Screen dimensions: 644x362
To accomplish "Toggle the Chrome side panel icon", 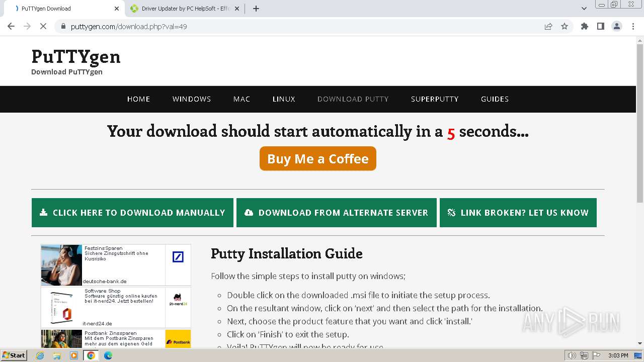I will tap(600, 26).
